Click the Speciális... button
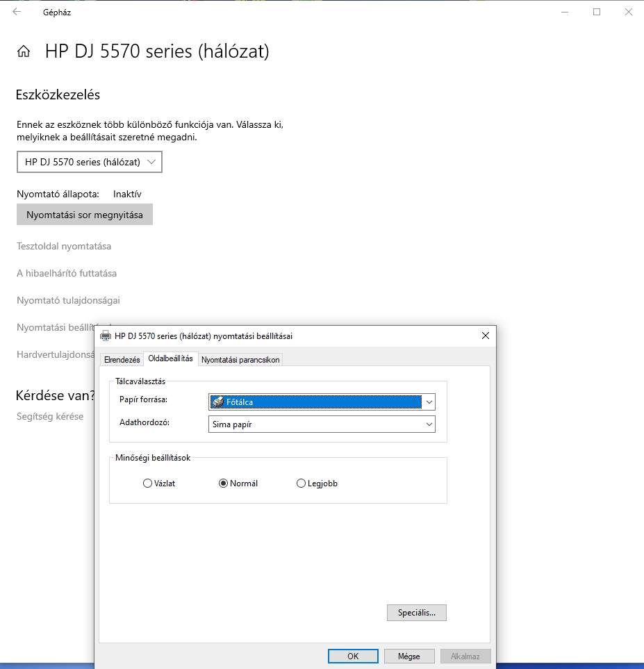This screenshot has height=669, width=644. click(x=417, y=613)
